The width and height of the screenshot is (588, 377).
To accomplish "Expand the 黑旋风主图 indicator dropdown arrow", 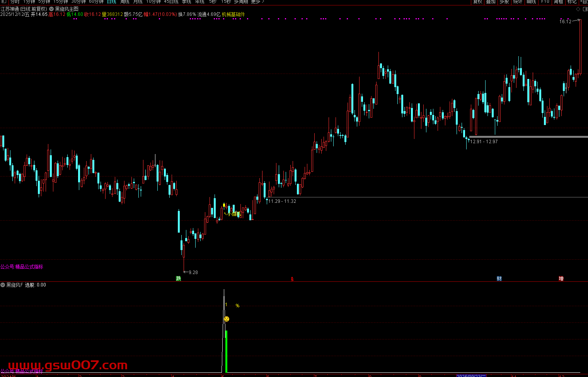I will pos(51,9).
